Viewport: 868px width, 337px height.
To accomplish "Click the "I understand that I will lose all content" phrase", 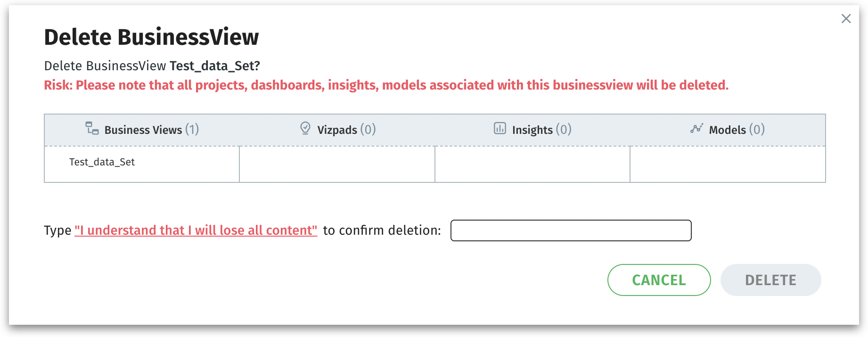I will [196, 230].
